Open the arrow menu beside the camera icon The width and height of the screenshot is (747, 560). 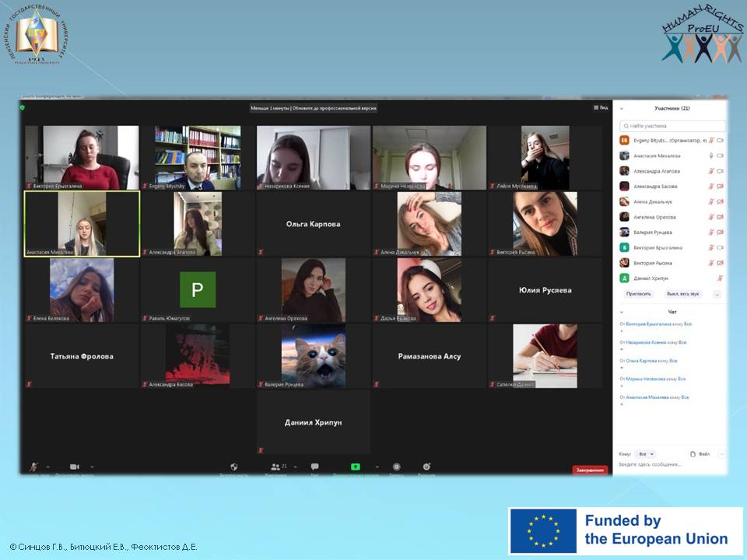[92, 467]
